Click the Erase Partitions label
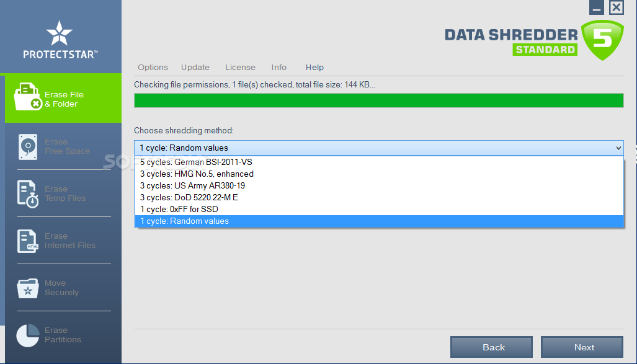Image resolution: width=637 pixels, height=364 pixels. [x=63, y=335]
